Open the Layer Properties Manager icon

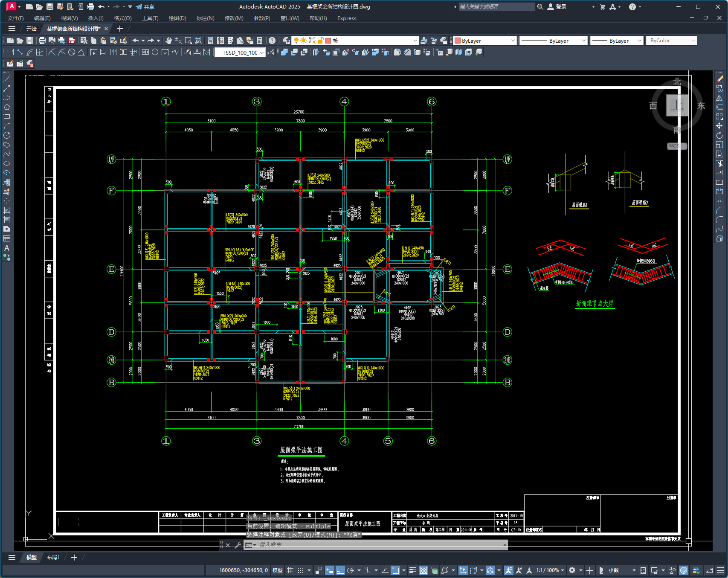(286, 41)
